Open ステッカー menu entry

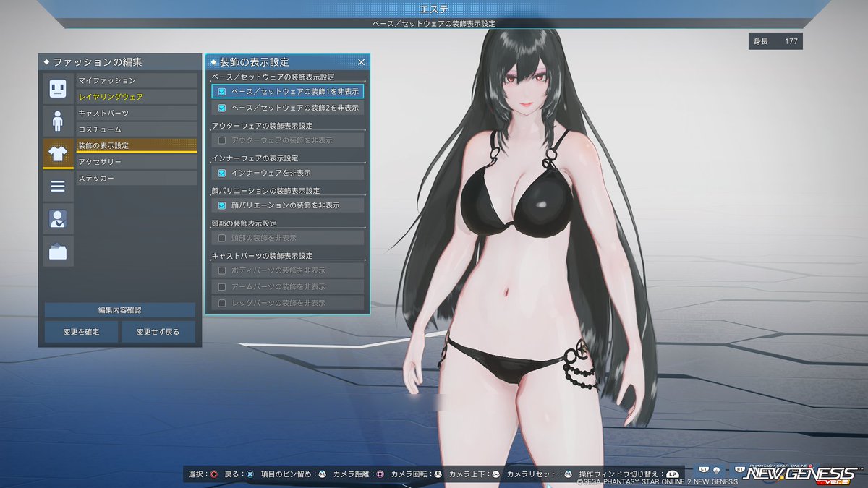(x=136, y=178)
